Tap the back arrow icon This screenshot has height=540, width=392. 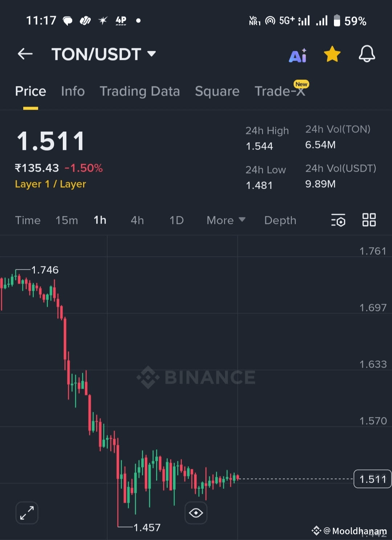(25, 54)
